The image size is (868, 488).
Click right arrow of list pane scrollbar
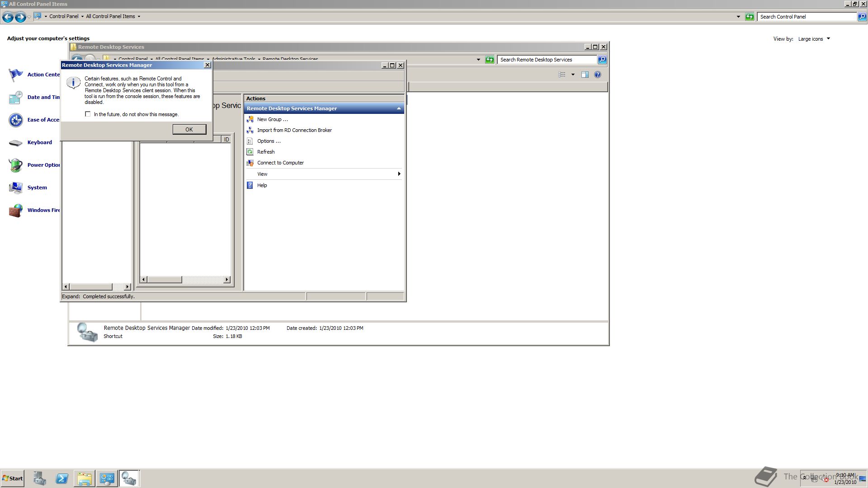[227, 280]
